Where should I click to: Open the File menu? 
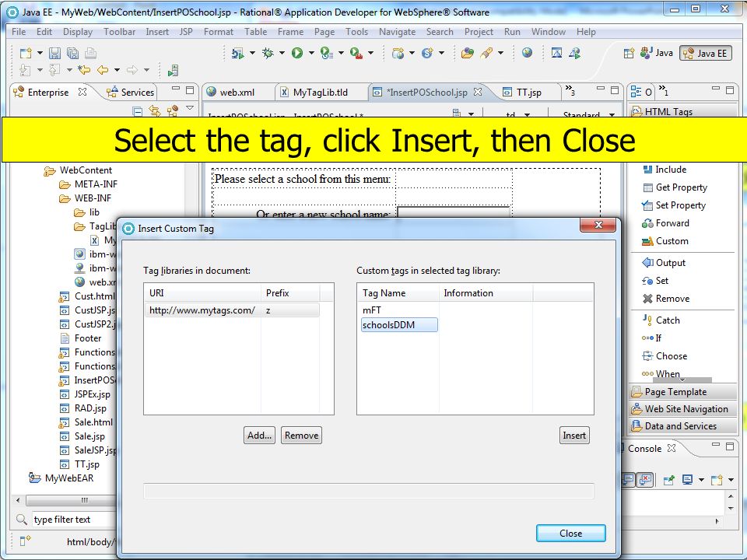tap(19, 32)
